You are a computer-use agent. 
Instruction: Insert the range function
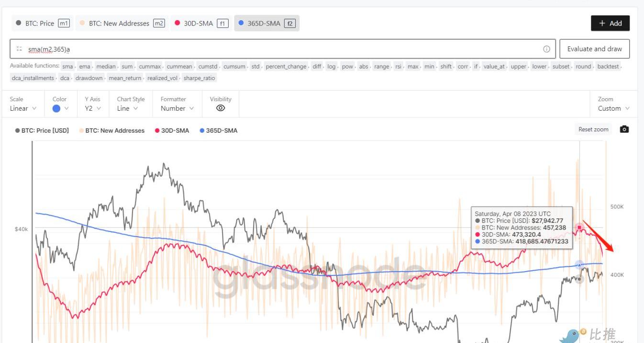pos(382,67)
